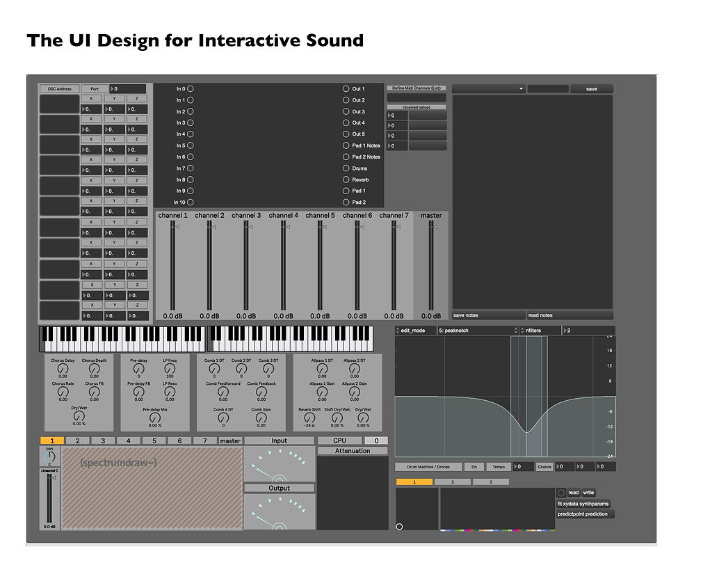Image resolution: width=728 pixels, height=563 pixels.
Task: Adjust the Comb Feedforward knob
Action: tap(223, 392)
